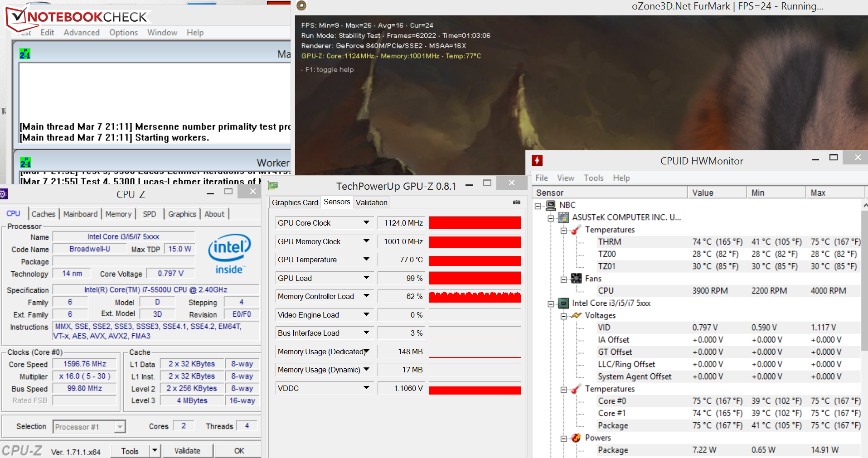Viewport: 868px width, 458px height.
Task: Open the HWMonitor View menu
Action: (x=566, y=178)
